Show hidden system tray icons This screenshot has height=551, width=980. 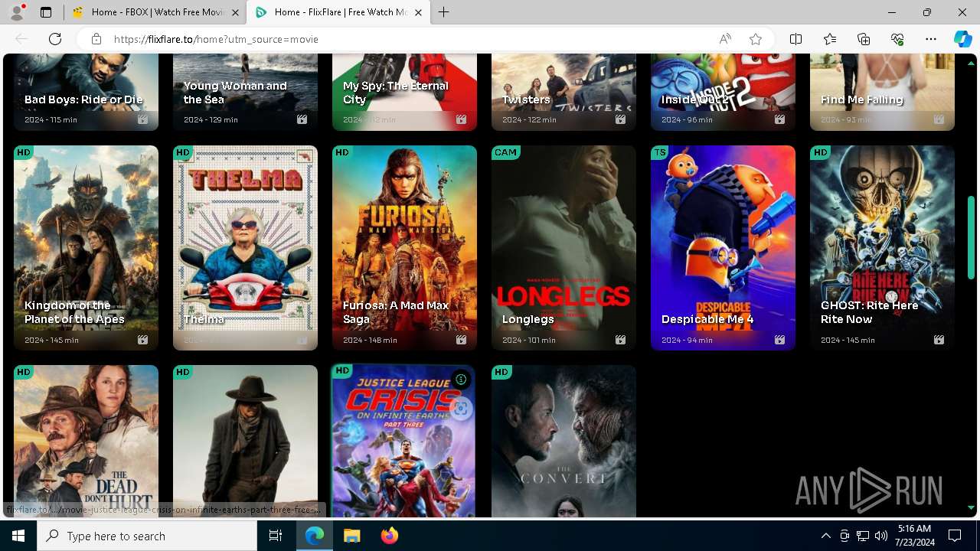(x=825, y=536)
